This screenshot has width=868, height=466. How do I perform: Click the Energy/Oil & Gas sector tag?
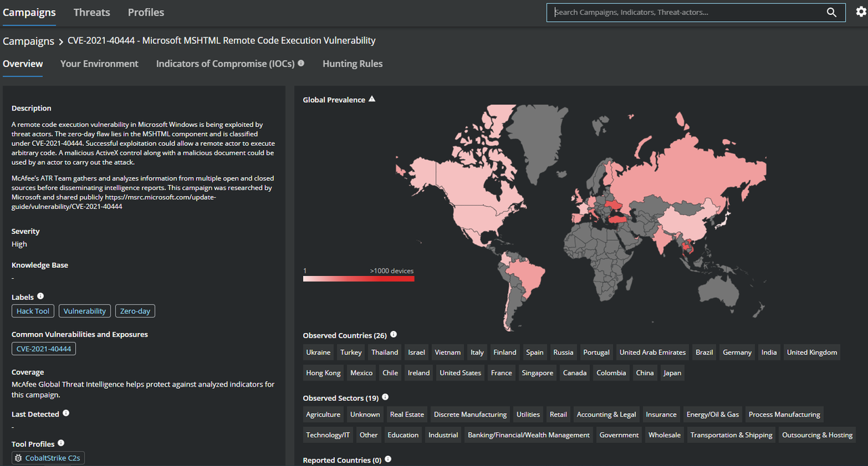click(713, 415)
